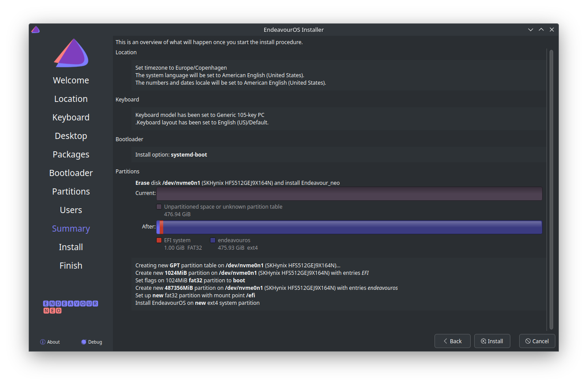
Task: Click the After partition layout bar
Action: pyautogui.click(x=349, y=227)
